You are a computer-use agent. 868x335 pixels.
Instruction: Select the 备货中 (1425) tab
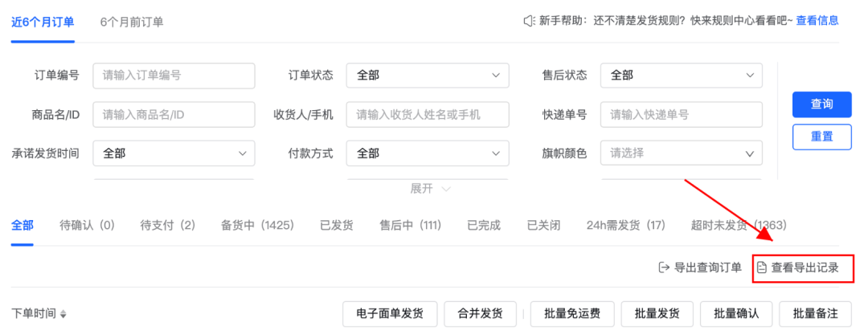[x=257, y=226]
